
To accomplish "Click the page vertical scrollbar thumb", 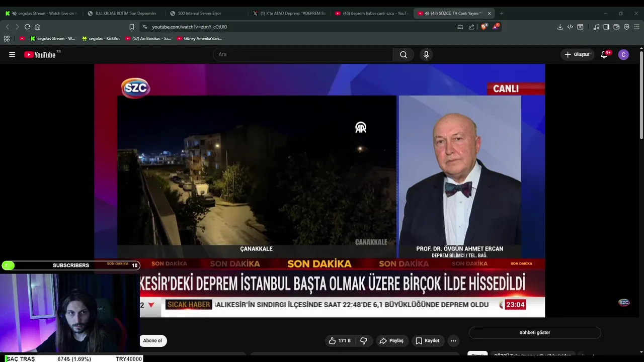I will pyautogui.click(x=641, y=96).
